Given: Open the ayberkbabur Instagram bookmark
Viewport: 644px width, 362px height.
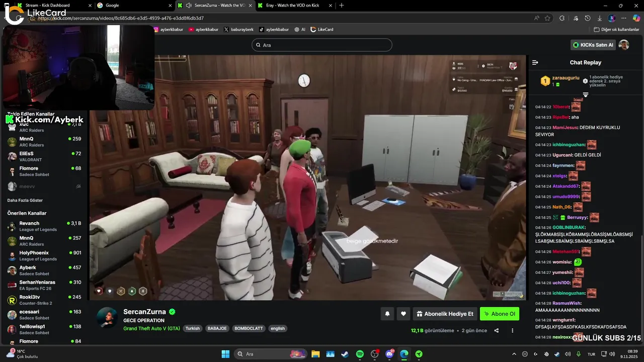Looking at the screenshot, I should (168, 30).
